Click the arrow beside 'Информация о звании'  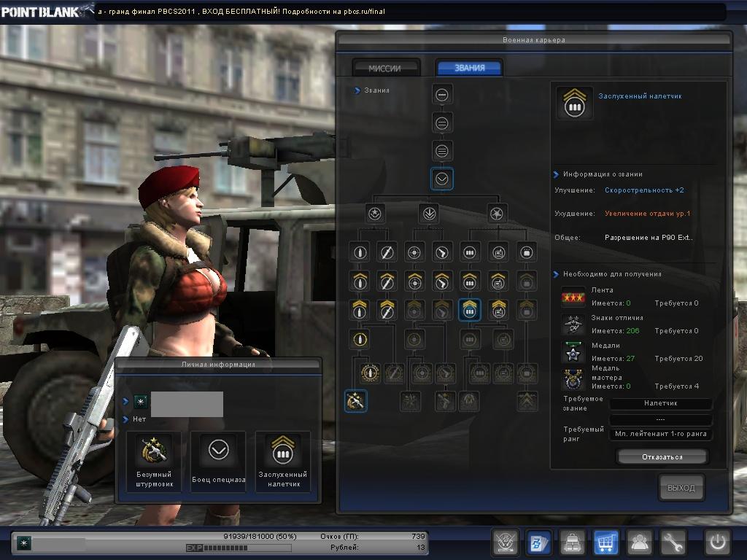(x=556, y=174)
